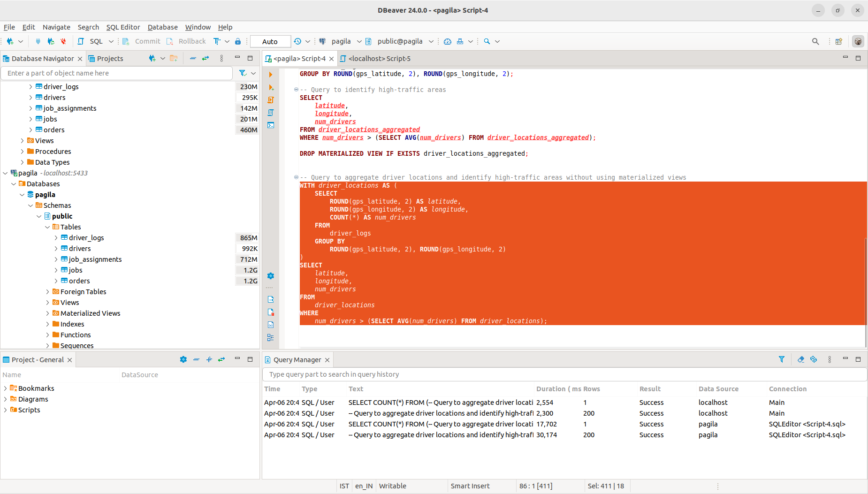Collapse the high-traffic areas comment fold marker

[296, 90]
